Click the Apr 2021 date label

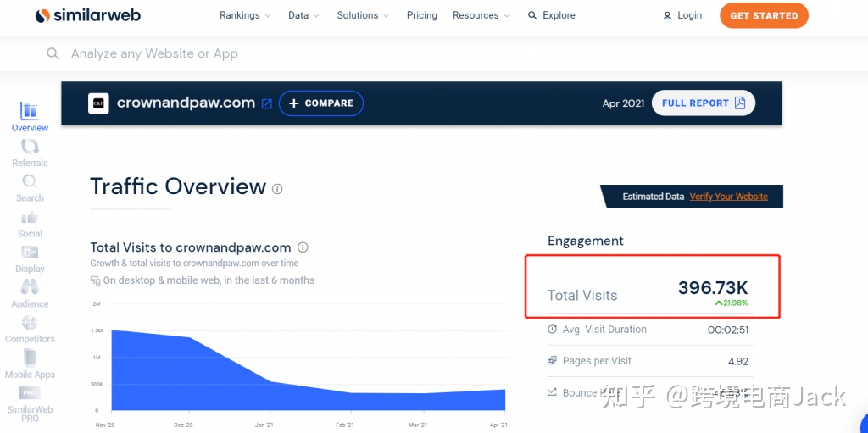[x=623, y=103]
